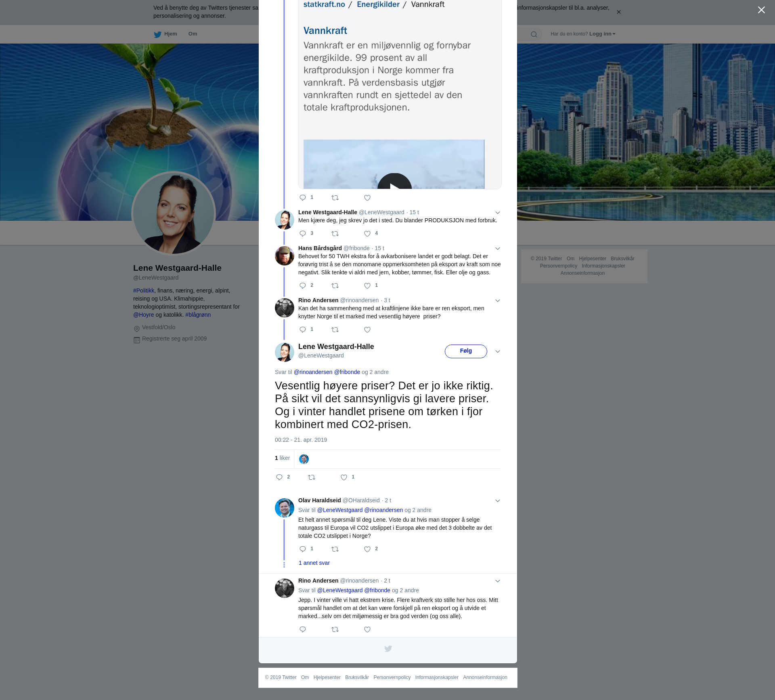Reply to Rino Andersen's Jepp tweet
Screen dimensions: 775x700
pos(303,629)
